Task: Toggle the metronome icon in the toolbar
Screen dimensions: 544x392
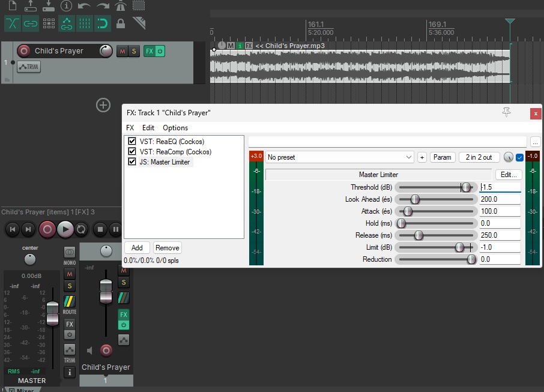Action: (x=120, y=5)
